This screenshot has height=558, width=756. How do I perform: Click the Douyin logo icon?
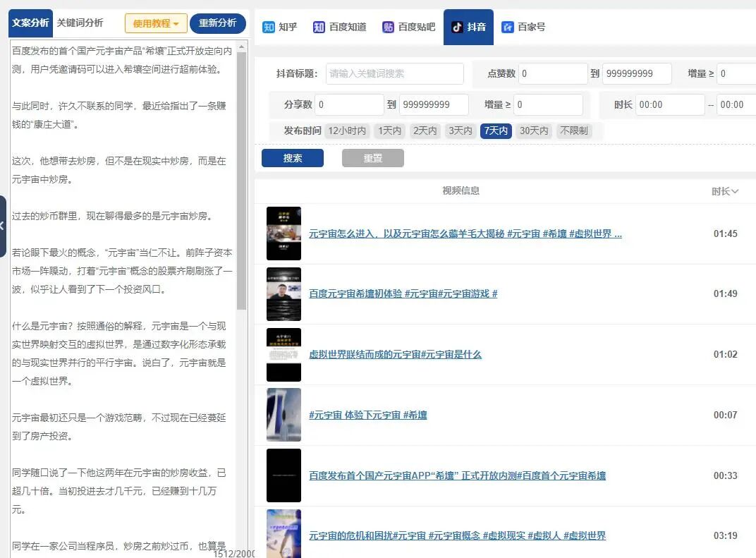[x=457, y=27]
